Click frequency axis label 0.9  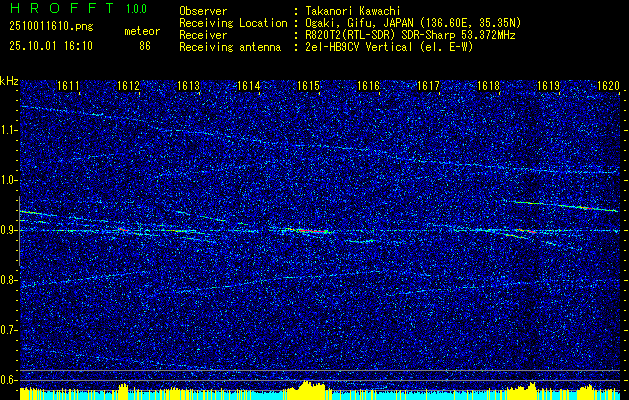(x=8, y=230)
